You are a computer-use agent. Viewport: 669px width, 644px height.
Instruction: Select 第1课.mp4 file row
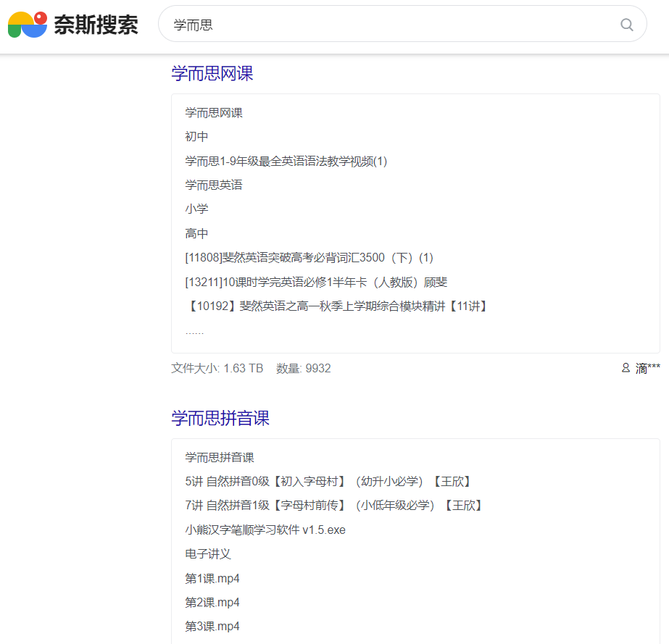(x=212, y=579)
